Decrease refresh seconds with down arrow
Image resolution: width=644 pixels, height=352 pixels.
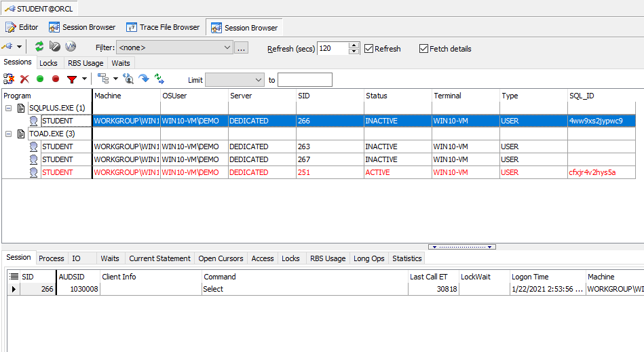coord(354,52)
